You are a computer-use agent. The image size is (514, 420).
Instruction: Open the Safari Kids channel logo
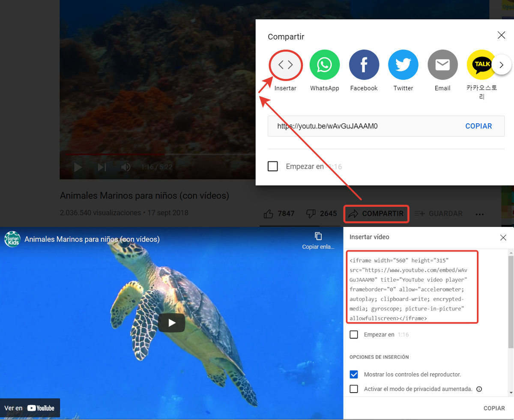click(x=12, y=239)
